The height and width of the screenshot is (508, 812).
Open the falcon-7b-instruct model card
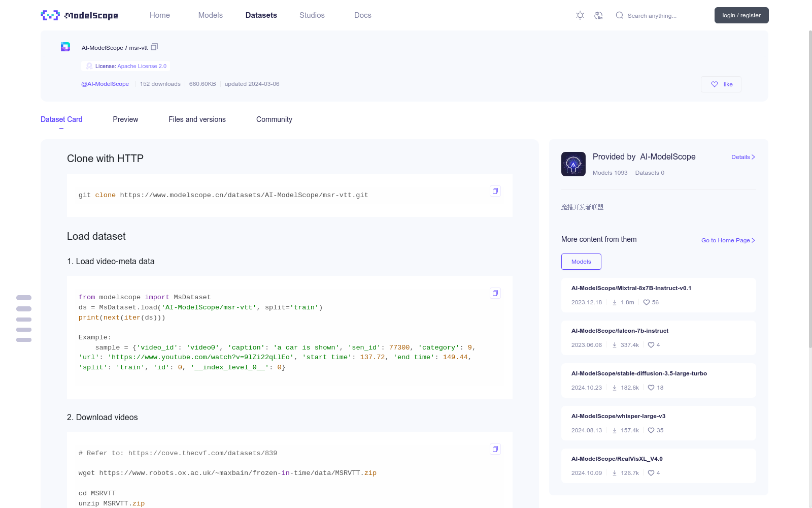click(659, 338)
